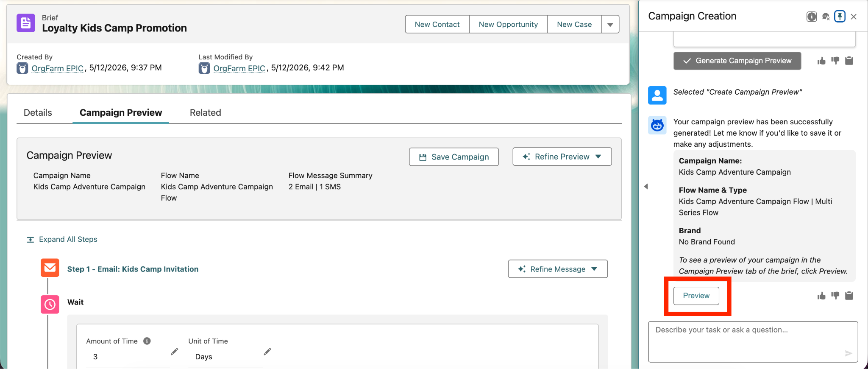Viewport: 868px width, 369px height.
Task: Thumbs down the campaign preview summary message
Action: [x=835, y=296]
